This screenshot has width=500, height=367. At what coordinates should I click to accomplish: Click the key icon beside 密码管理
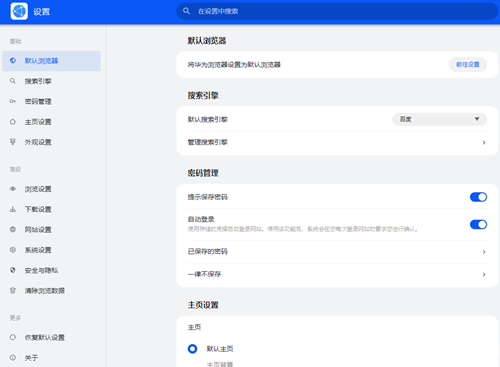(x=13, y=101)
